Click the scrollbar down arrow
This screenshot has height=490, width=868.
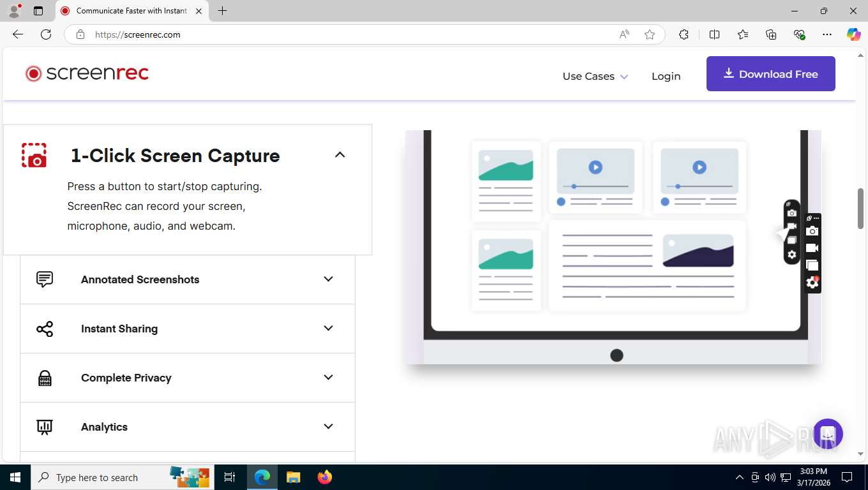(860, 454)
